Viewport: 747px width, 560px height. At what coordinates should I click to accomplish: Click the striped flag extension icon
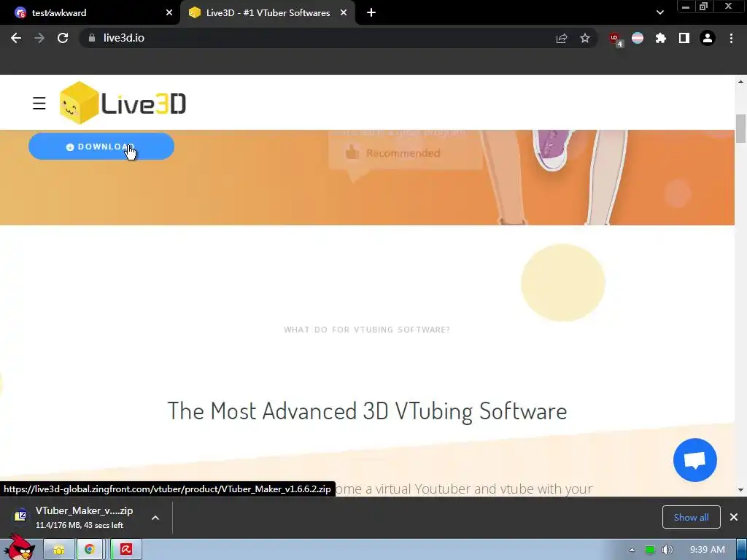pyautogui.click(x=638, y=38)
